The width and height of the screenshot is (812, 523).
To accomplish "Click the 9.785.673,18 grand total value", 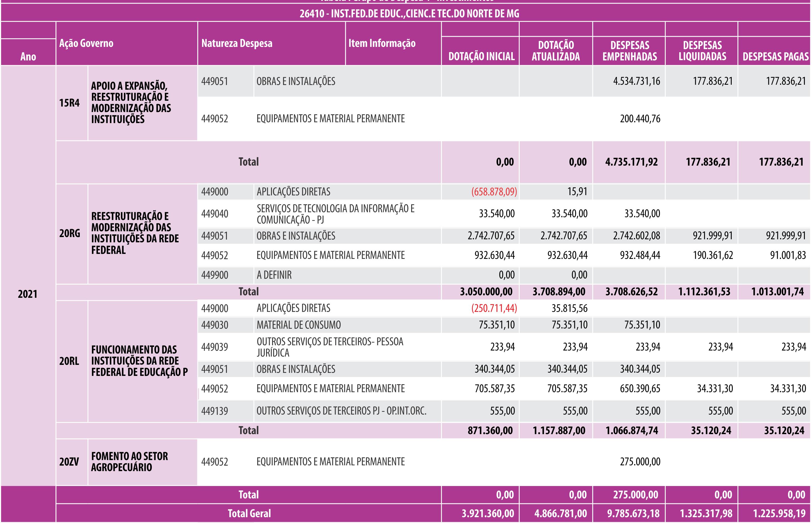I will click(633, 514).
